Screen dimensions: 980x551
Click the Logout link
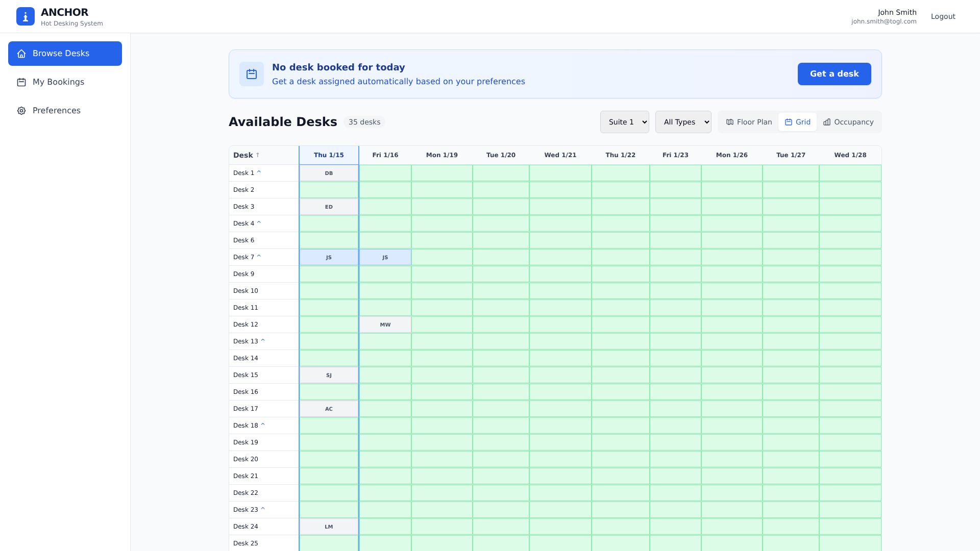coord(943,16)
